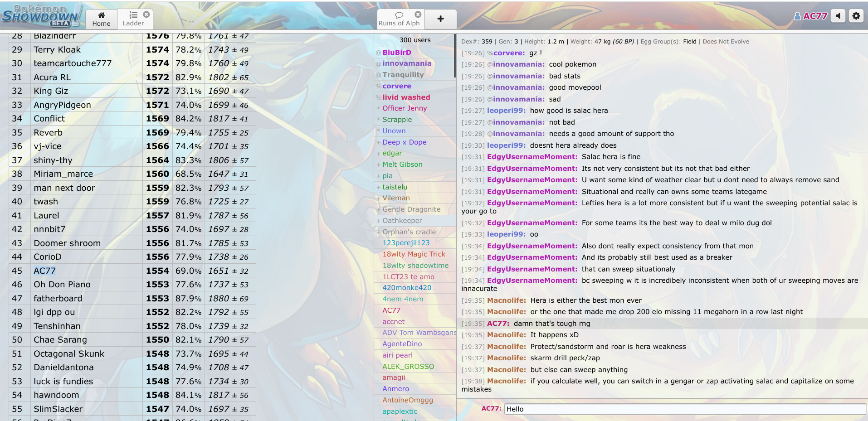Select corvere from the user list
Viewport: 868px width, 421px height.
[x=396, y=86]
